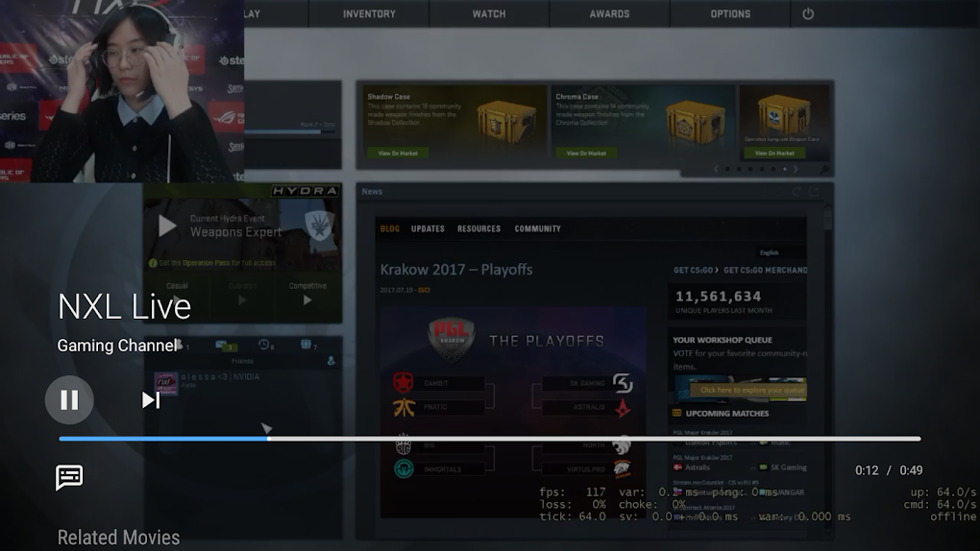This screenshot has width=980, height=551.
Task: Click the YOUR WORKSHOP QUEUE heading
Action: pos(723,340)
